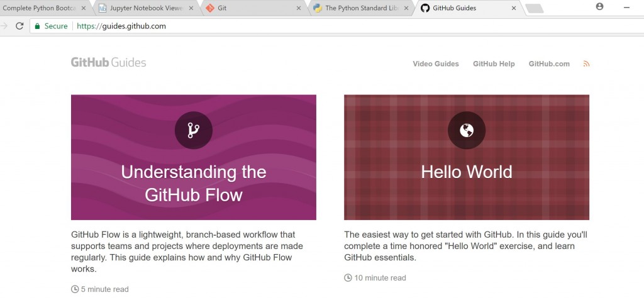This screenshot has height=300, width=644.
Task: Click the orange RSS feed icon
Action: (x=587, y=64)
